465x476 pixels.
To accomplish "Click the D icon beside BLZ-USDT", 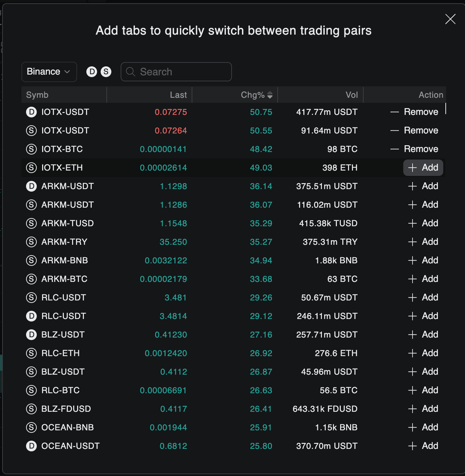I will pos(31,335).
